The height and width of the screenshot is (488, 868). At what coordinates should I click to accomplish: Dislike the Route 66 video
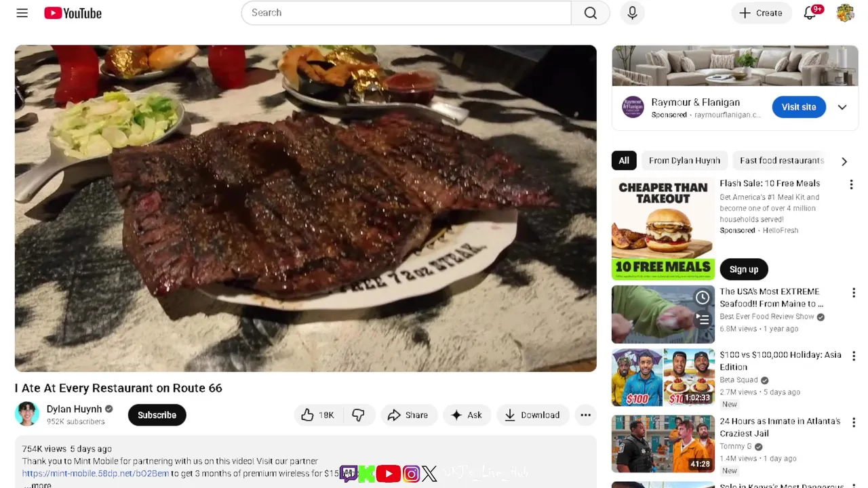pos(358,415)
